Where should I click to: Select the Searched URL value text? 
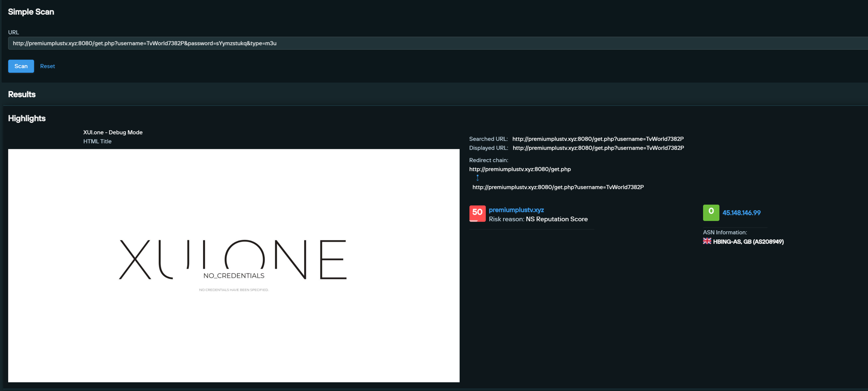598,139
